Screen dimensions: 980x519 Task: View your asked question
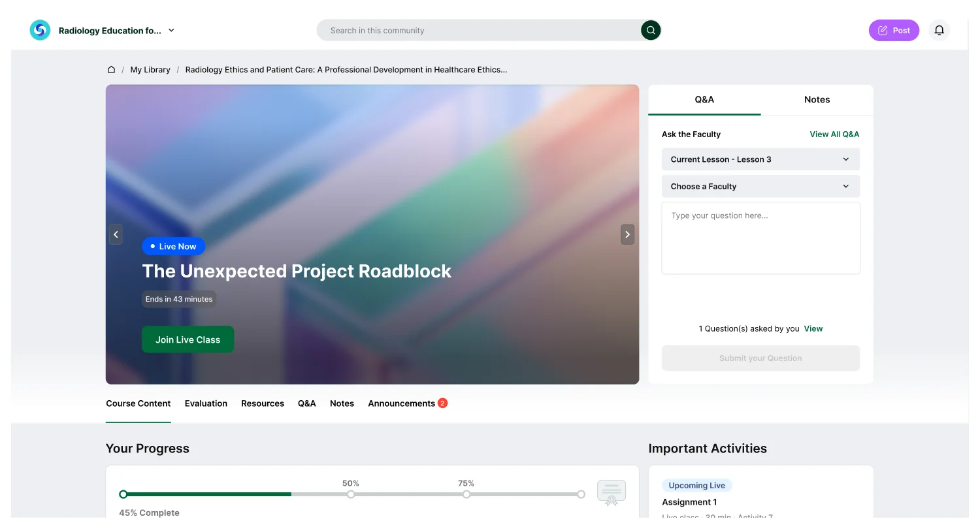tap(813, 328)
